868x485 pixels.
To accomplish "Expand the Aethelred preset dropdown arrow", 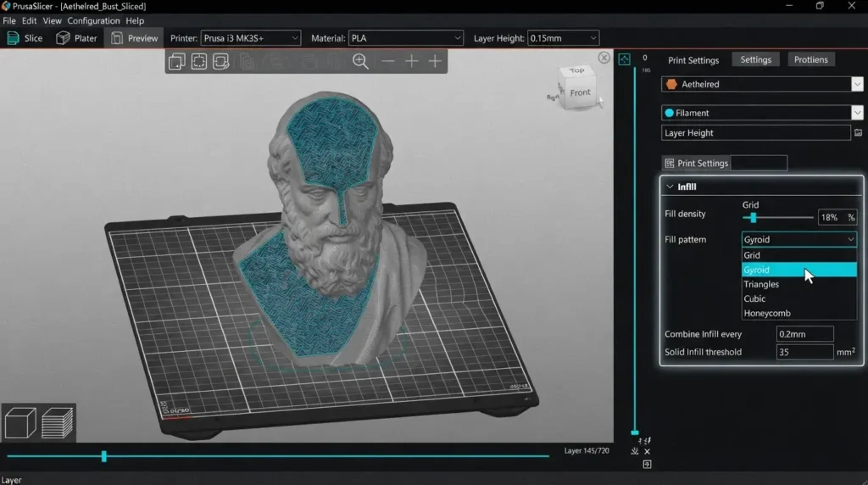I will 857,84.
